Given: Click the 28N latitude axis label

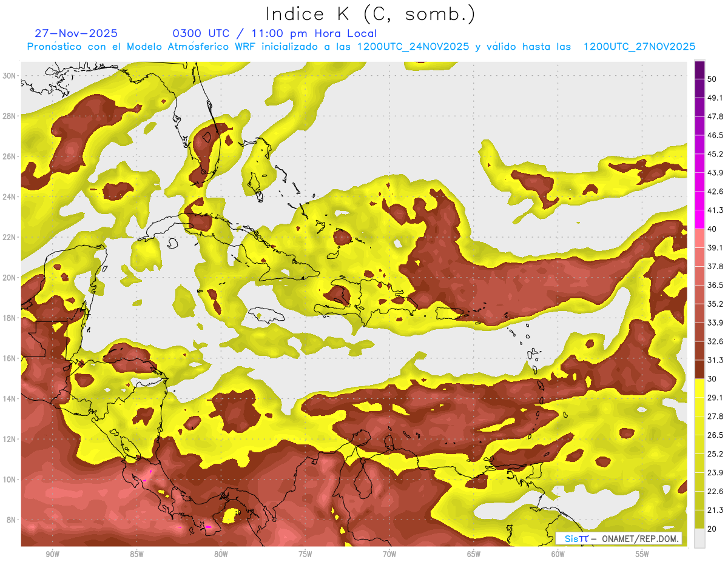Looking at the screenshot, I should 9,116.
